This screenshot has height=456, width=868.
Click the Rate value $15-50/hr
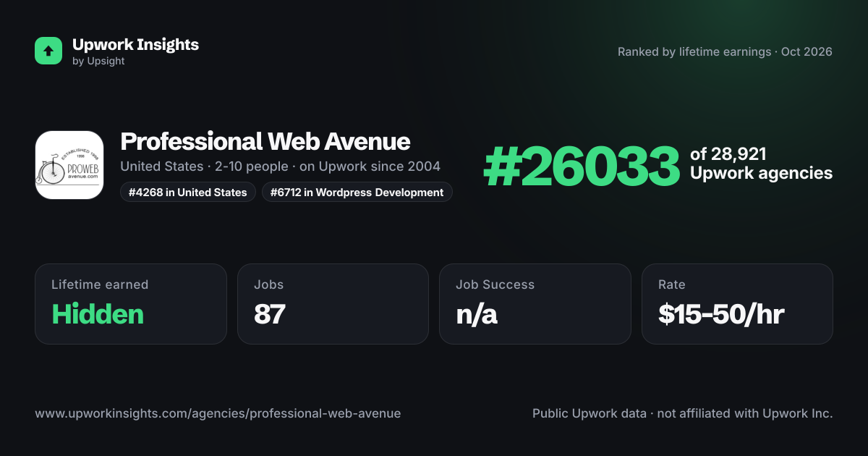point(721,314)
